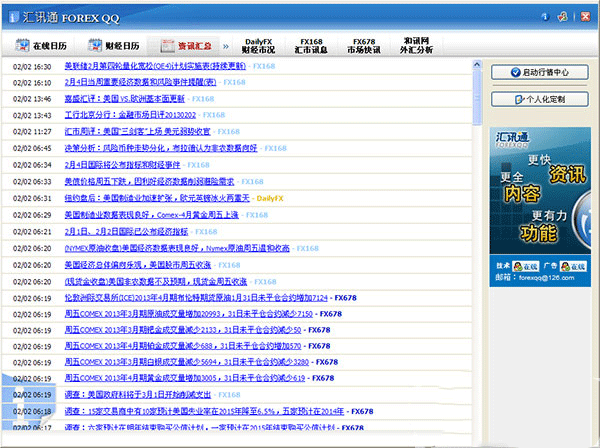Click timestamp 02/02 13:43
This screenshot has height=448, width=600.
pos(32,115)
